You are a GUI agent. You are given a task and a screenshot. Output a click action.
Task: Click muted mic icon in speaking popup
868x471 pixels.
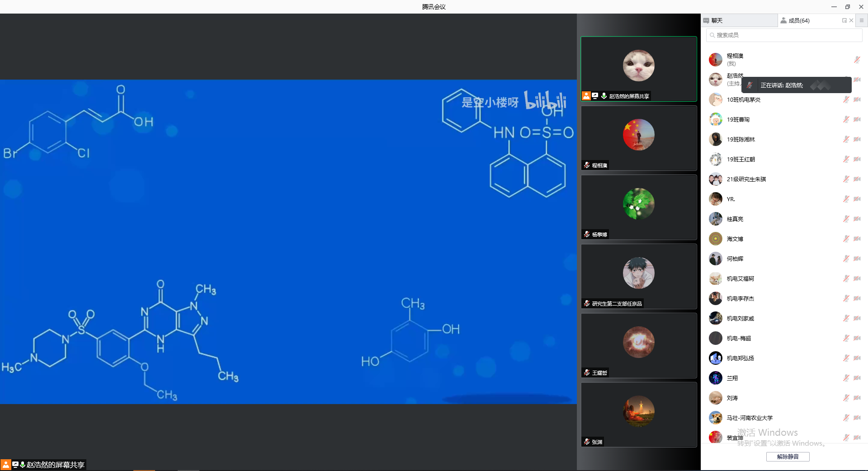[x=750, y=85]
